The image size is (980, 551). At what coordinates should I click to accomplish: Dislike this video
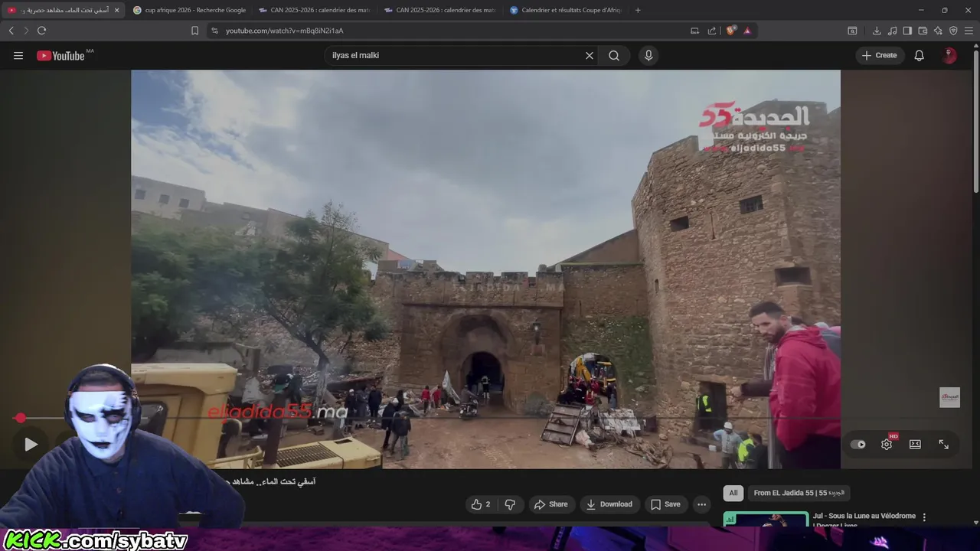[510, 504]
